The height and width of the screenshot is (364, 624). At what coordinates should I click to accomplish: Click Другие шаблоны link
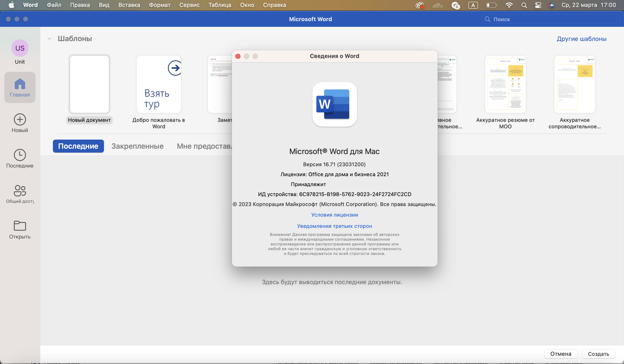(x=581, y=39)
